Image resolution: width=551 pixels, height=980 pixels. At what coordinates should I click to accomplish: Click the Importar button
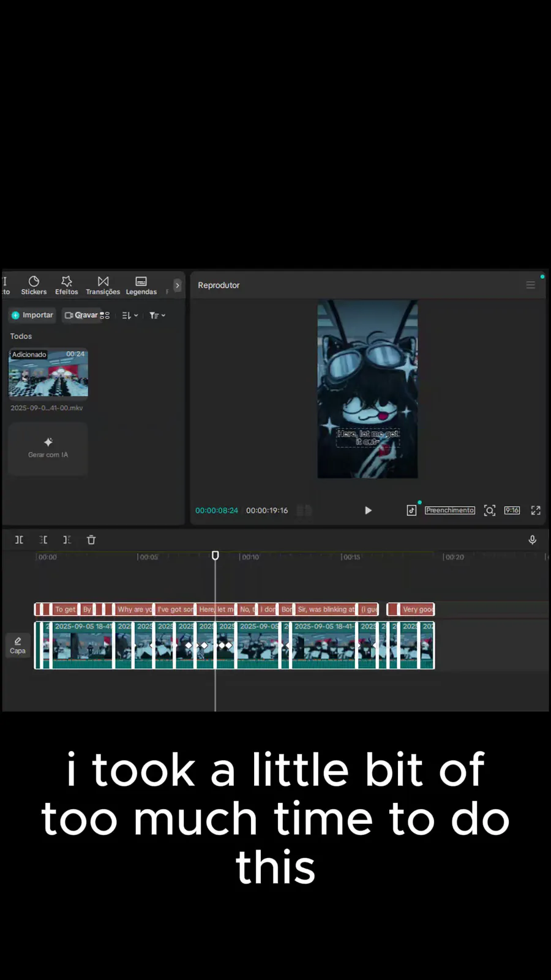point(32,315)
